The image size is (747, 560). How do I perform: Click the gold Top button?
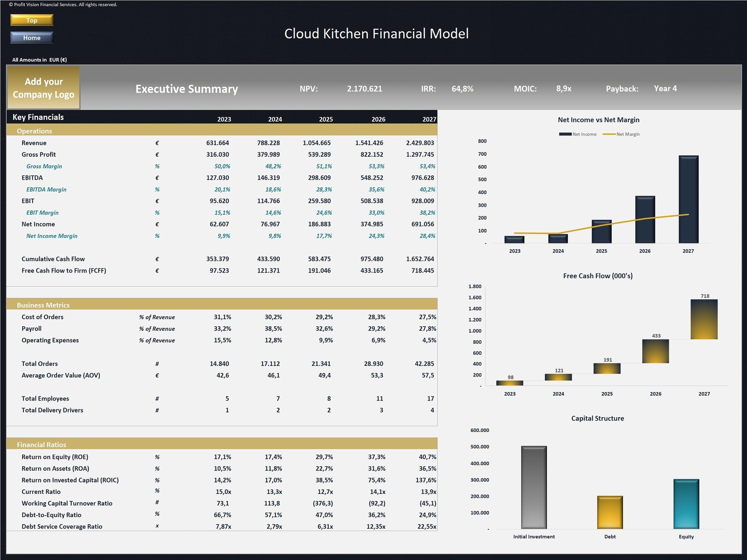pyautogui.click(x=32, y=20)
